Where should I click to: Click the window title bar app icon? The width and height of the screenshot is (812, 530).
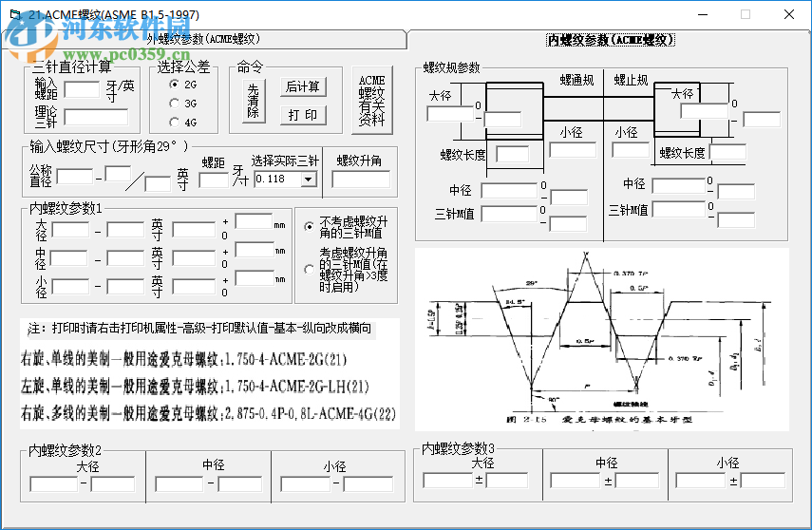15,14
